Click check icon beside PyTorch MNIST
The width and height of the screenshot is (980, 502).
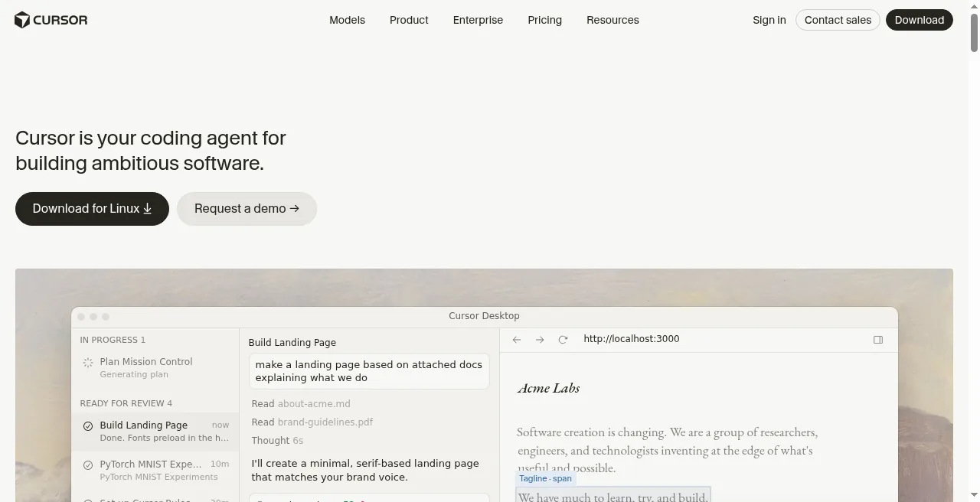88,465
